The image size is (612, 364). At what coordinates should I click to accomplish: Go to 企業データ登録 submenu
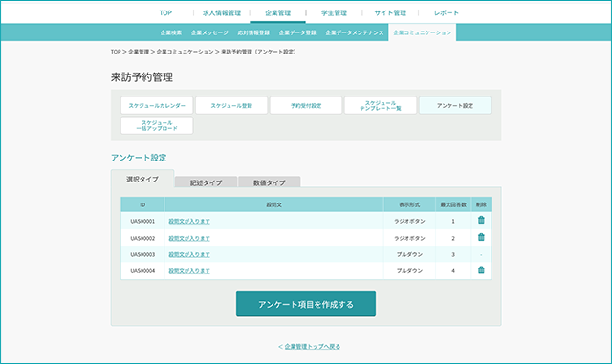click(x=297, y=32)
